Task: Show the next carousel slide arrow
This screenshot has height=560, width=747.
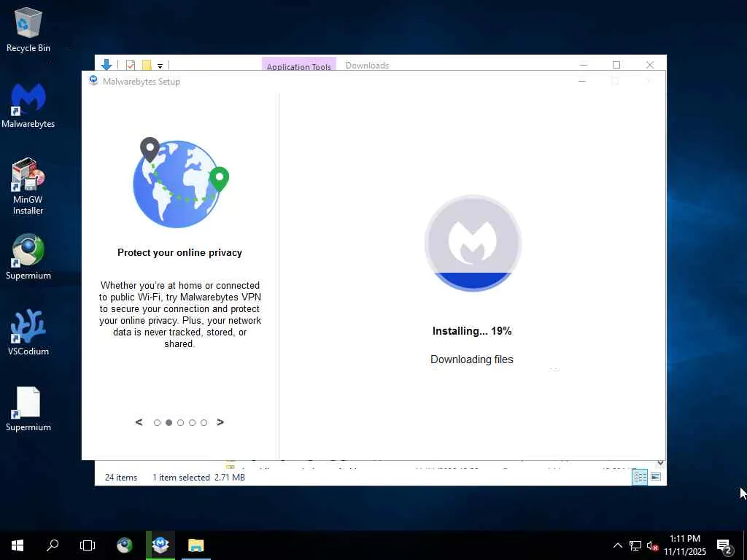Action: [x=220, y=422]
